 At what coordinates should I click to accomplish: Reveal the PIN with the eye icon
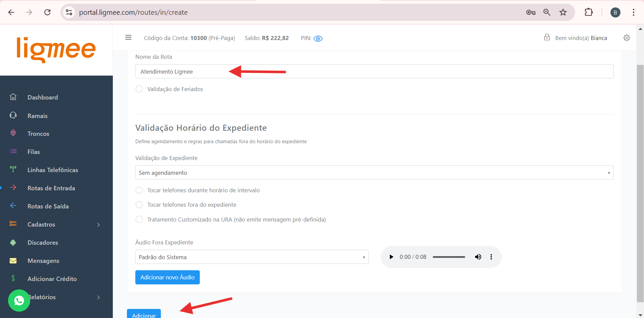(x=318, y=39)
